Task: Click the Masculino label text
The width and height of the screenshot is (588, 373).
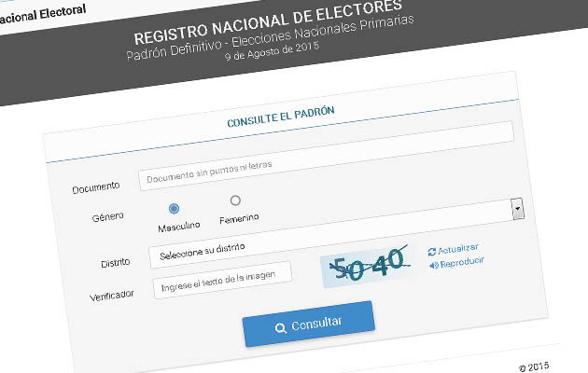Action: pos(179,227)
